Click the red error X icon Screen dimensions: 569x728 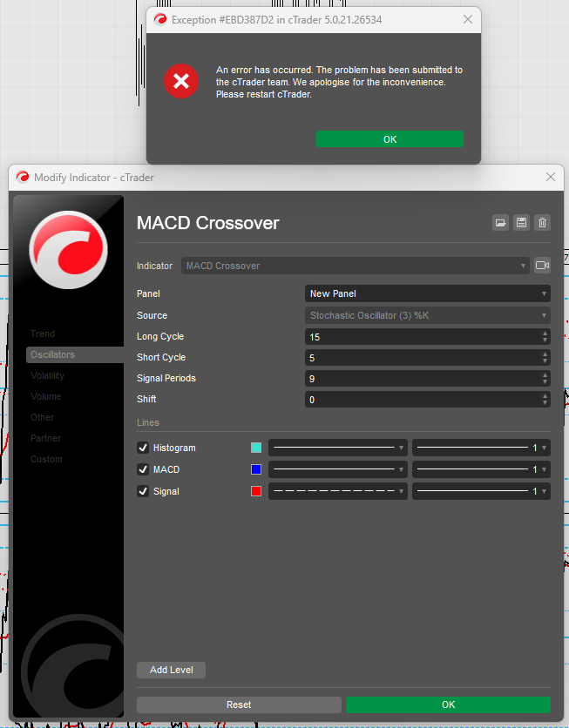(x=181, y=81)
